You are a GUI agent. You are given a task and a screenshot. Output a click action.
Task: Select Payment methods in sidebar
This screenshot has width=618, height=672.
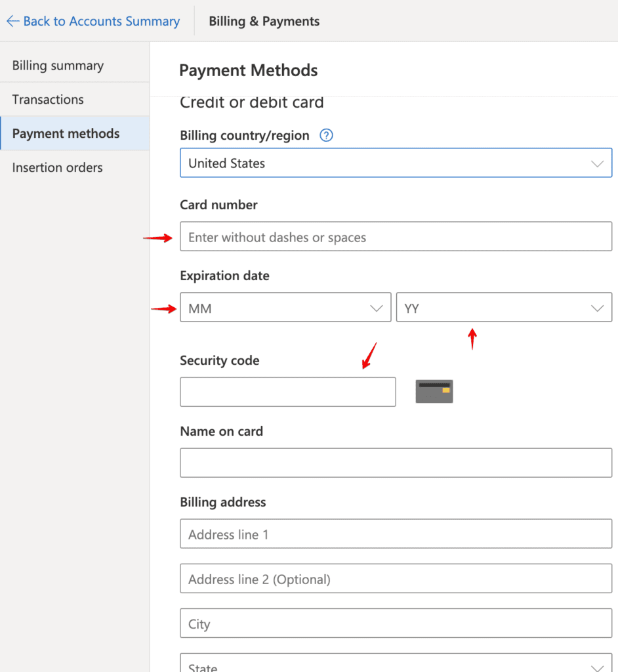point(66,134)
